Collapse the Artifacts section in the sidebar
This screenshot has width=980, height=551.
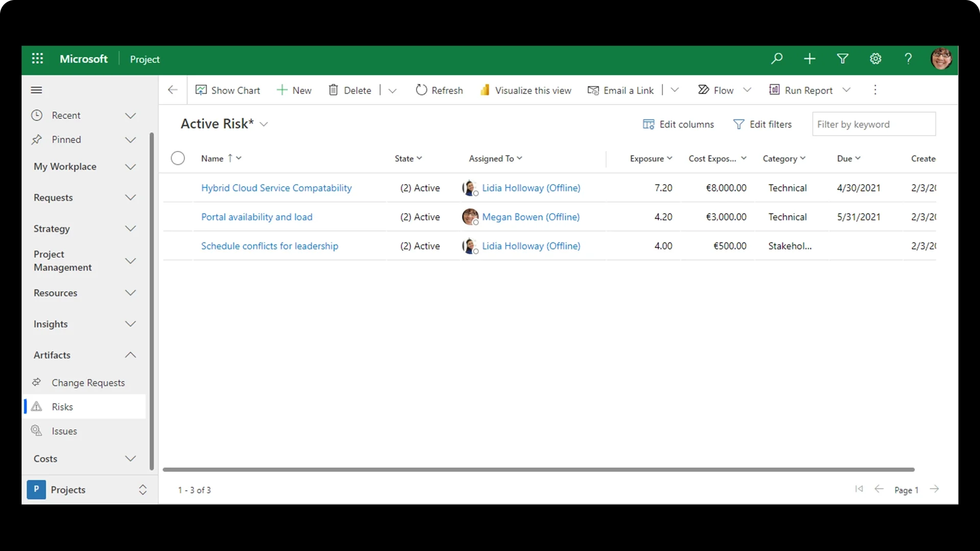[x=131, y=355]
